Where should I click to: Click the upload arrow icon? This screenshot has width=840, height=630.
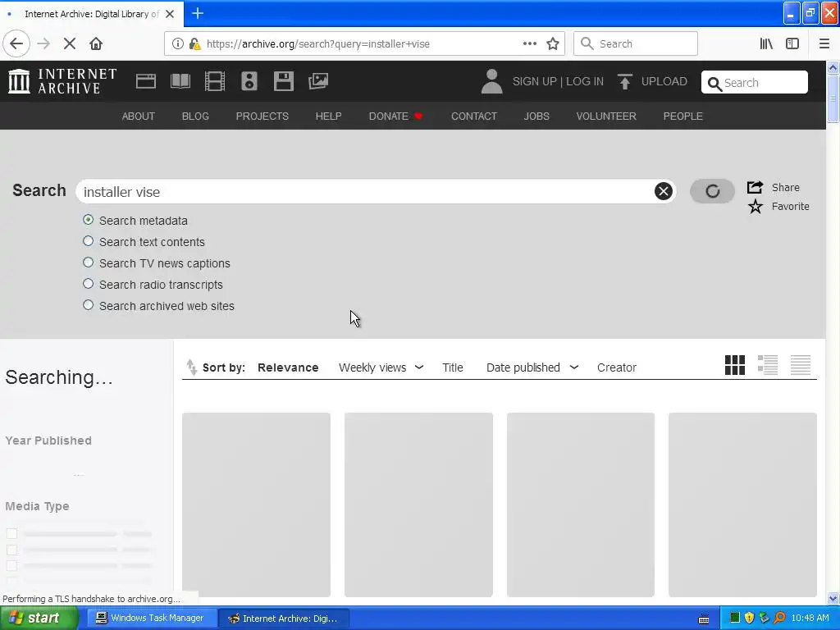[624, 81]
